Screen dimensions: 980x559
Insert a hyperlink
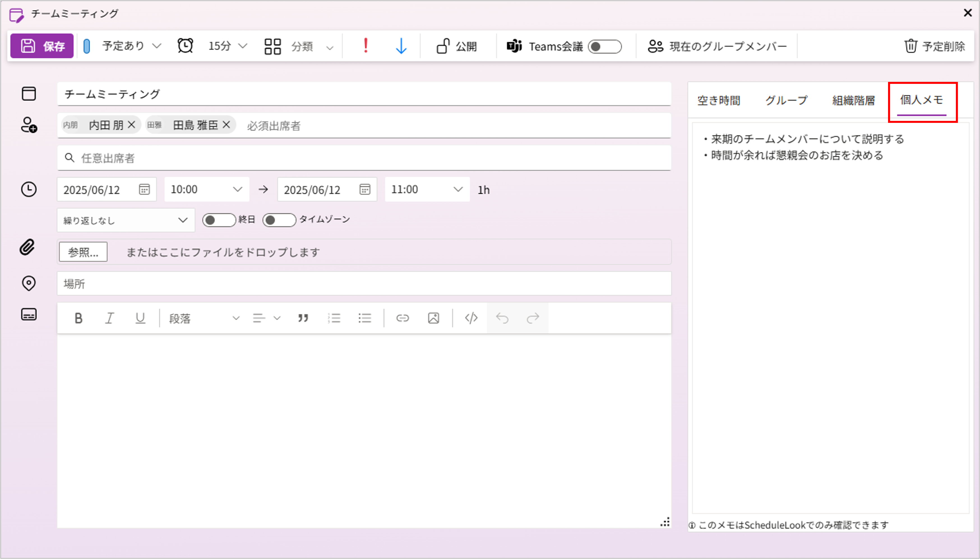(403, 318)
